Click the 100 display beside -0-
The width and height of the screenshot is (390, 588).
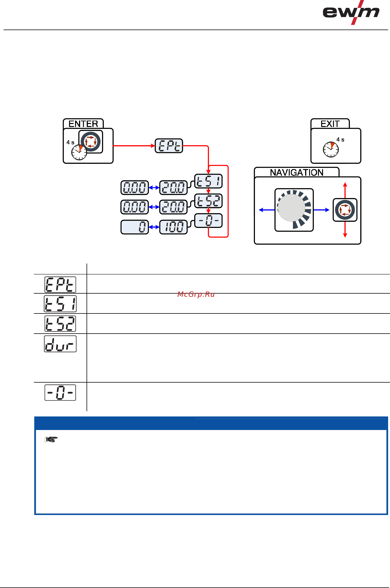pos(173,227)
